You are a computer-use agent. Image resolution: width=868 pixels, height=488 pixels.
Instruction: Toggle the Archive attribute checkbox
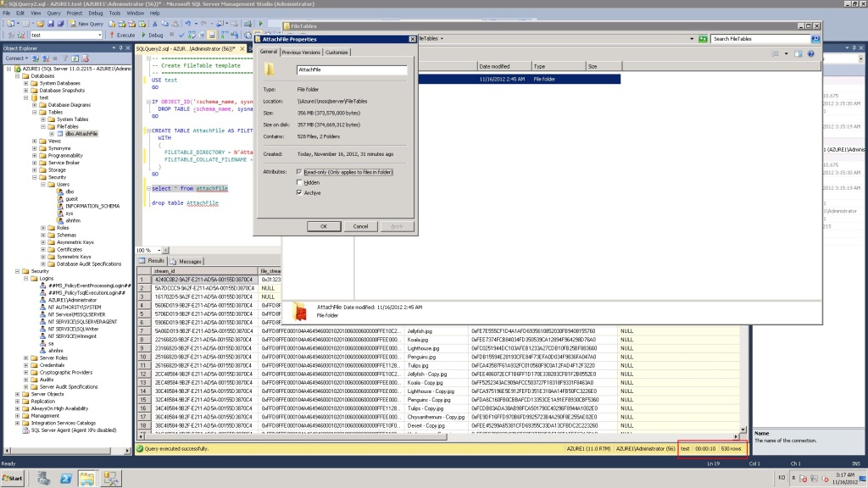tap(299, 193)
